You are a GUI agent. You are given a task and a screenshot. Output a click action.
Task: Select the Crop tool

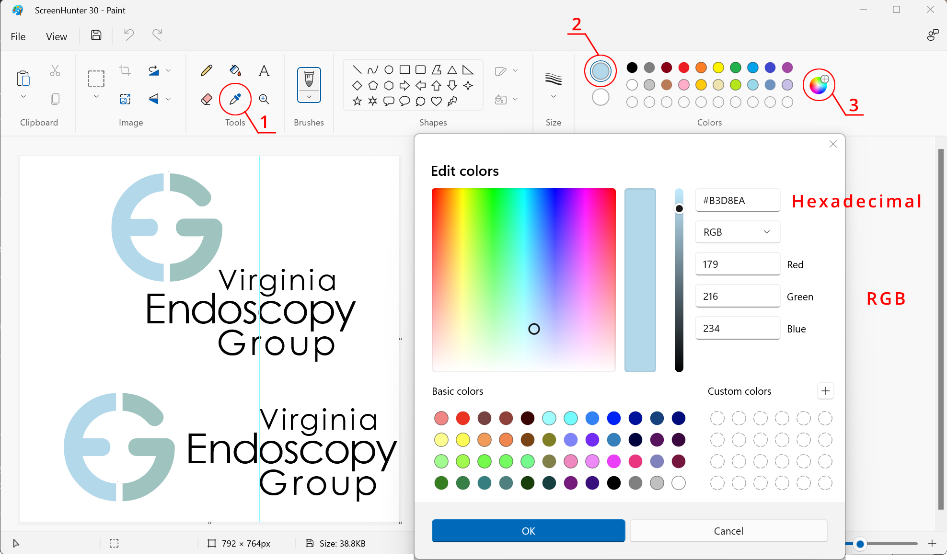(125, 70)
